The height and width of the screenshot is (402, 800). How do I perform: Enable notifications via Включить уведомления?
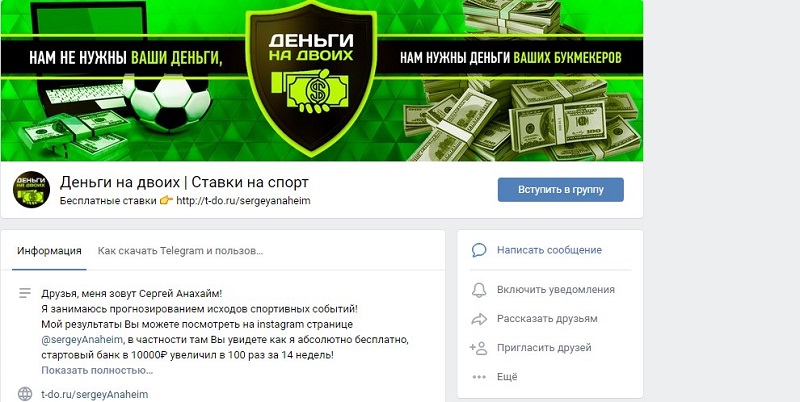click(x=556, y=289)
